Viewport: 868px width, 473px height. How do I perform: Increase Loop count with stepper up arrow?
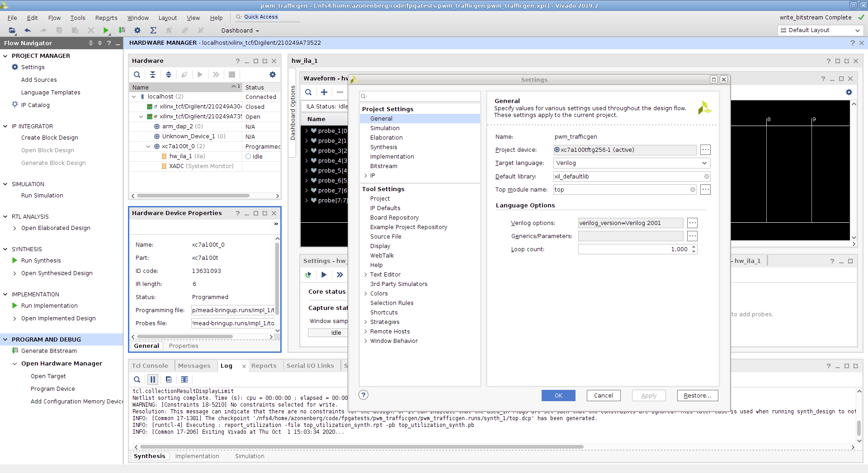point(693,247)
